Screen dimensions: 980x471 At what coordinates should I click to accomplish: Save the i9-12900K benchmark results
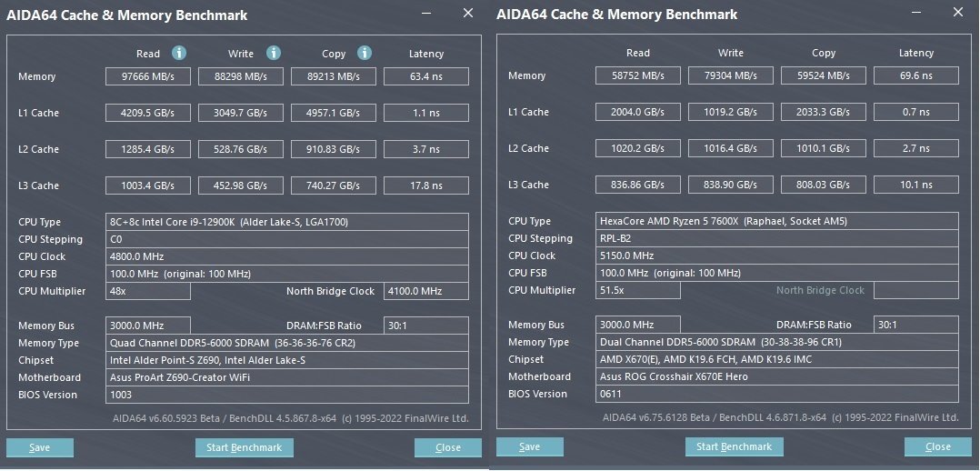coord(40,448)
